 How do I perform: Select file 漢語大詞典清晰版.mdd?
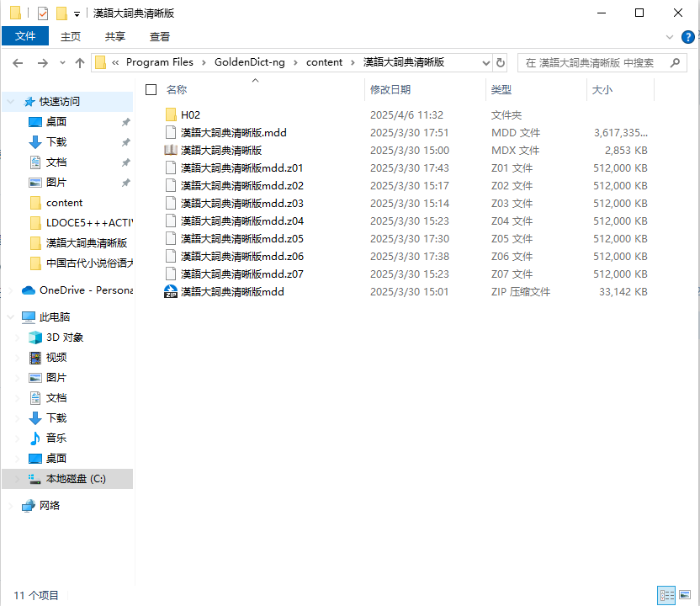pos(234,133)
